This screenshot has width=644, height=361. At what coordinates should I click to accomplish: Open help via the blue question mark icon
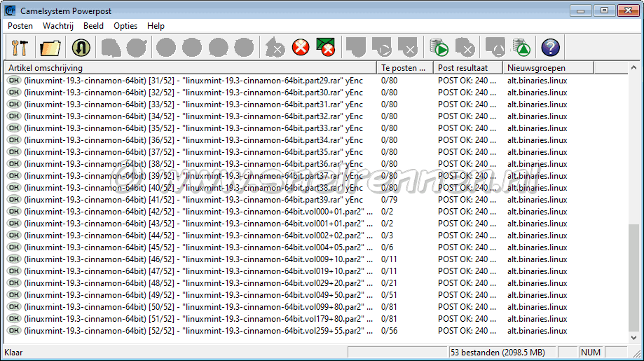550,48
